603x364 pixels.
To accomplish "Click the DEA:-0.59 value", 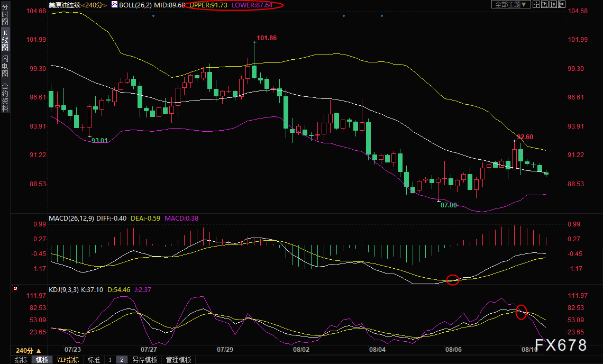I will pos(145,218).
